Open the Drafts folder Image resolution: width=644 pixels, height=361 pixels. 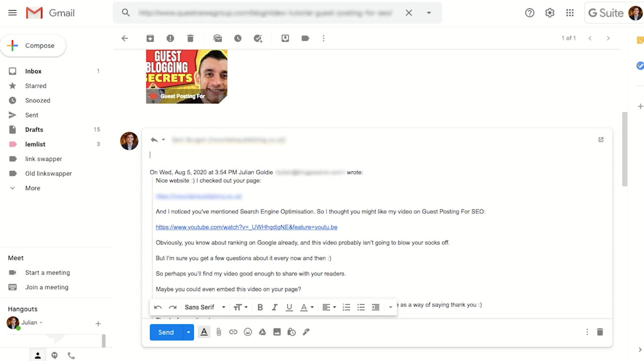tap(34, 130)
